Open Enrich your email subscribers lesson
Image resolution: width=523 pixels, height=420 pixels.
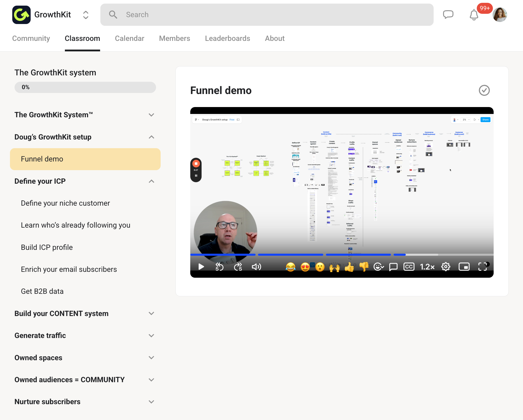[x=69, y=269]
